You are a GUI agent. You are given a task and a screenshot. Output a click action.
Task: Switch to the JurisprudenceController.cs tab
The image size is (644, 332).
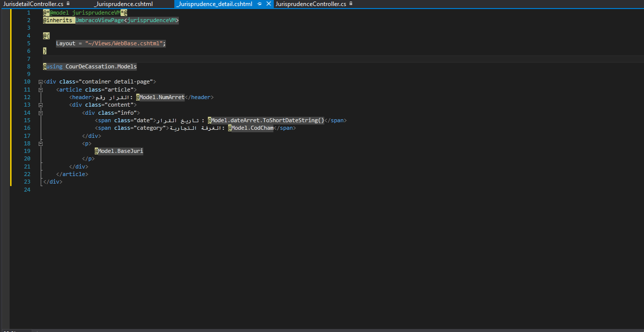point(311,4)
